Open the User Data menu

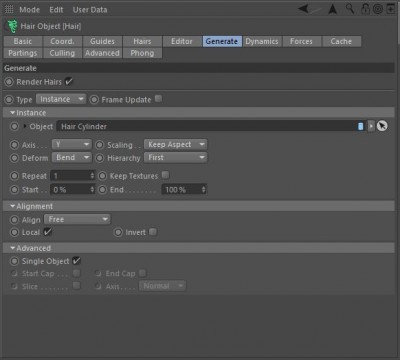point(90,10)
